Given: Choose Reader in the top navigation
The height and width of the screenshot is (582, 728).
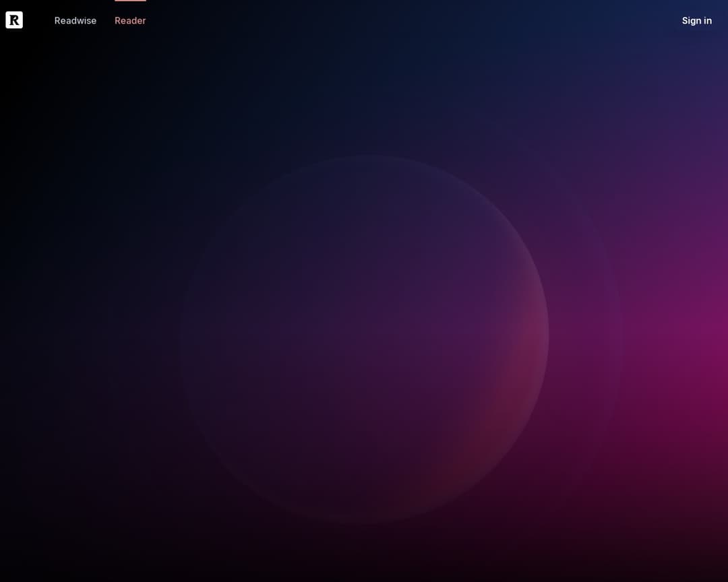Looking at the screenshot, I should [130, 21].
